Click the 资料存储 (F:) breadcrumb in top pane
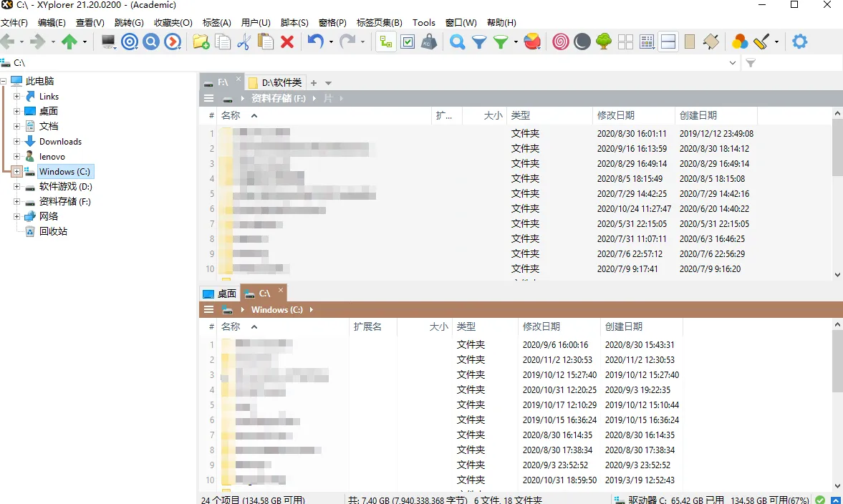 [278, 99]
